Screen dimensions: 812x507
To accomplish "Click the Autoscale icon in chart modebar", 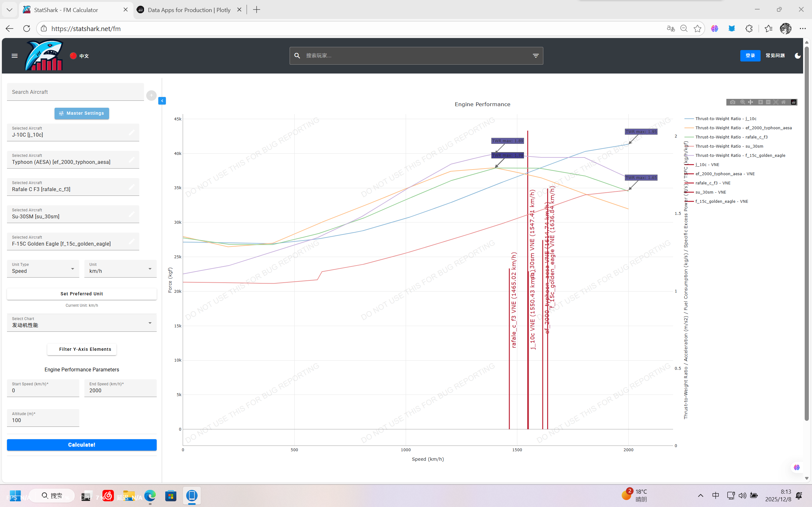I will (776, 102).
